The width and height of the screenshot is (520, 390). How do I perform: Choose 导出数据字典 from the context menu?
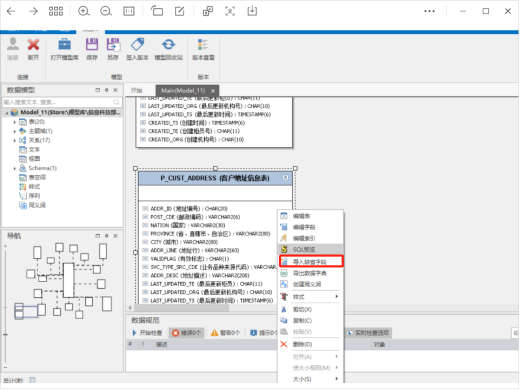[x=310, y=273]
